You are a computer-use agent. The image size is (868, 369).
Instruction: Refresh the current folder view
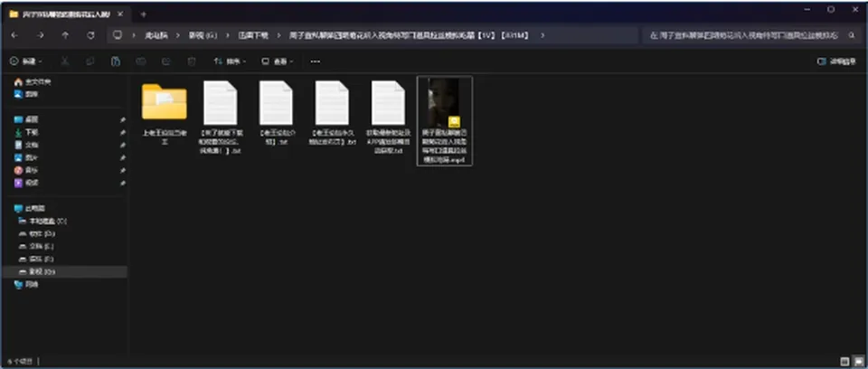(x=90, y=35)
